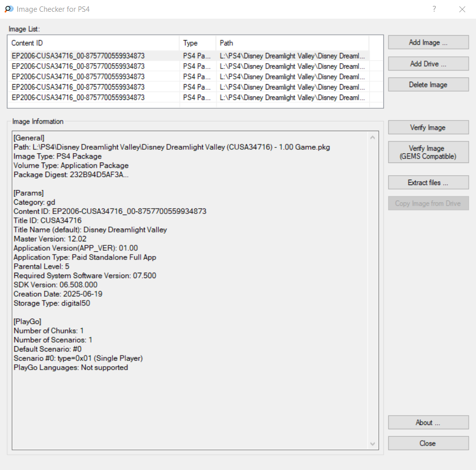This screenshot has width=476, height=470.
Task: Click the Title Name (default) line
Action: click(90, 230)
